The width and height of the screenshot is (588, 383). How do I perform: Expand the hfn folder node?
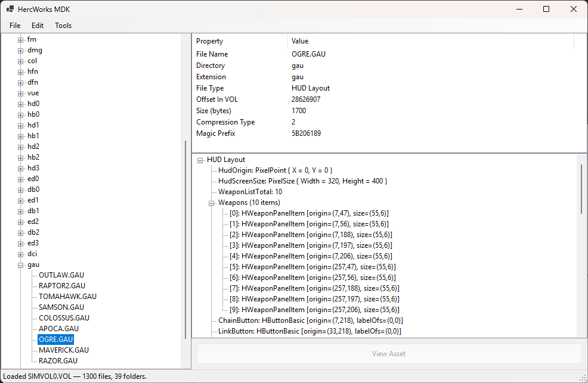click(21, 72)
